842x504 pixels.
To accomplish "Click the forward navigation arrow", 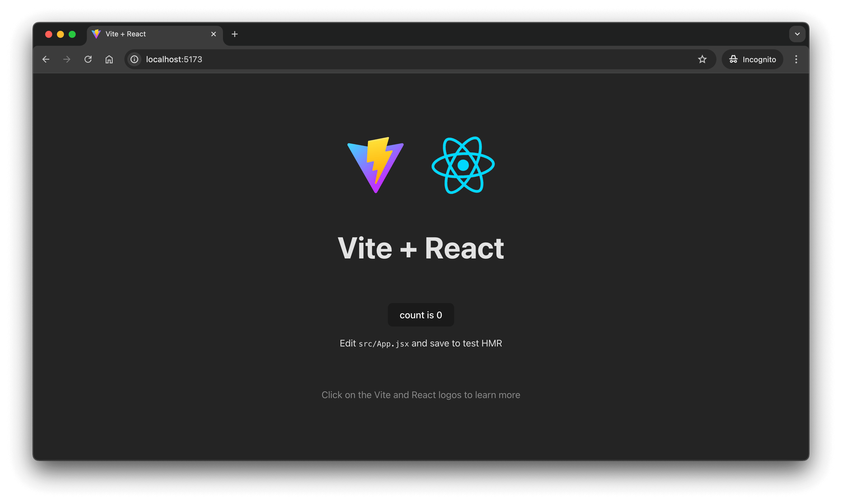I will 67,60.
